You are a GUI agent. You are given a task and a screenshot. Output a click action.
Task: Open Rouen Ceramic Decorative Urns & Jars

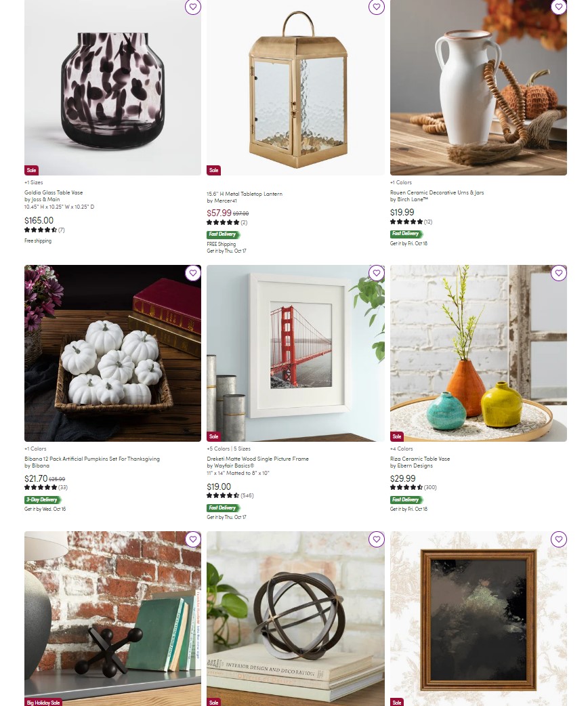437,192
